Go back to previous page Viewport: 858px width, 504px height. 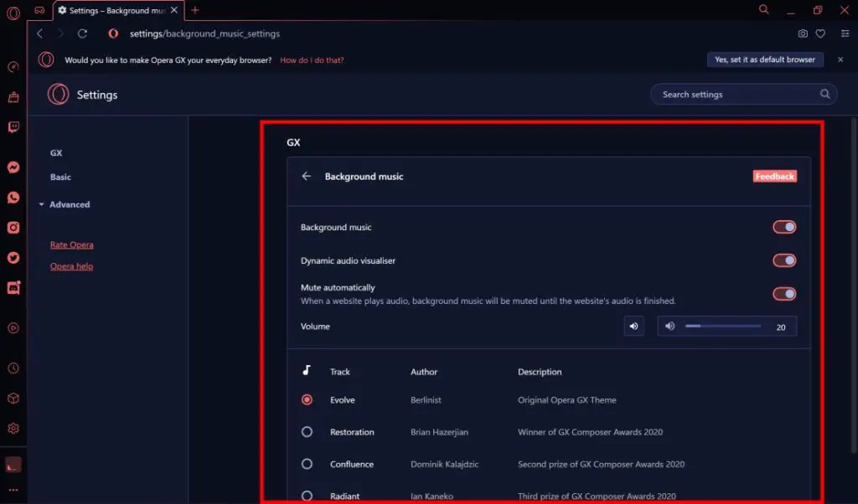coord(40,33)
